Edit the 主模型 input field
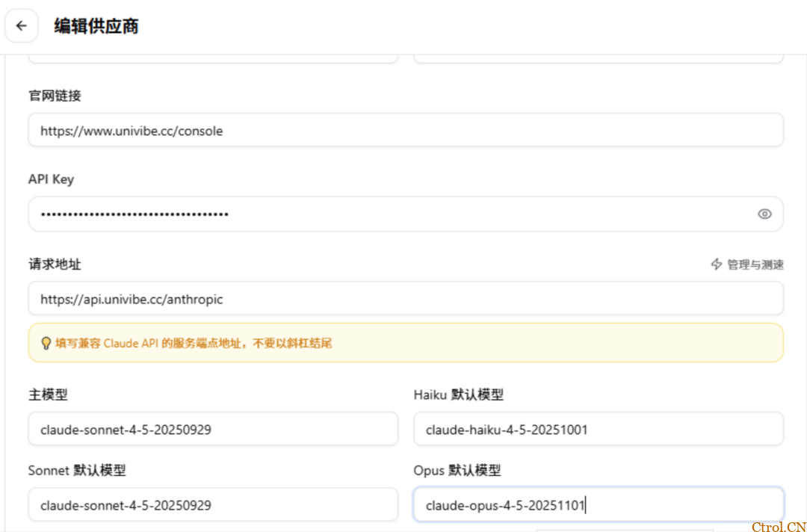 coord(213,429)
